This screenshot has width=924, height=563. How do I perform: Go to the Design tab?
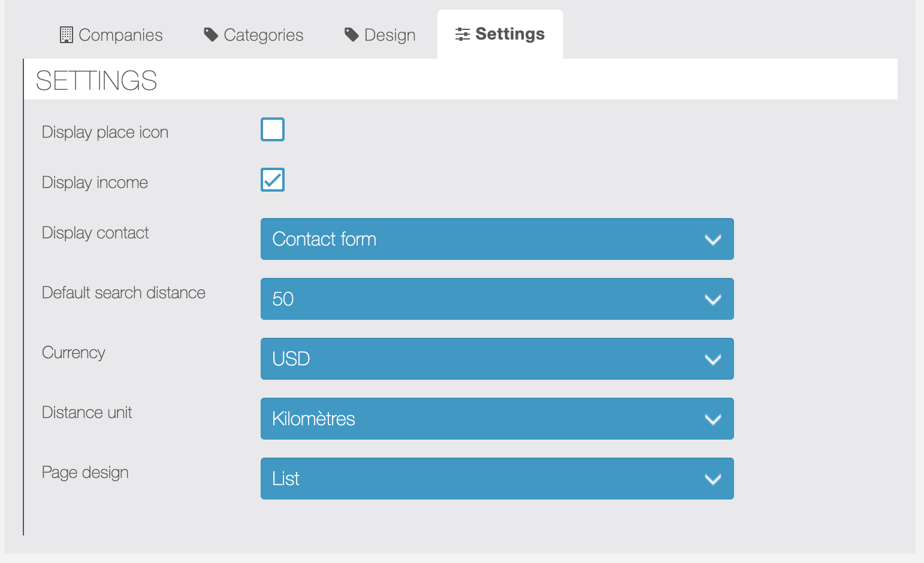click(380, 35)
